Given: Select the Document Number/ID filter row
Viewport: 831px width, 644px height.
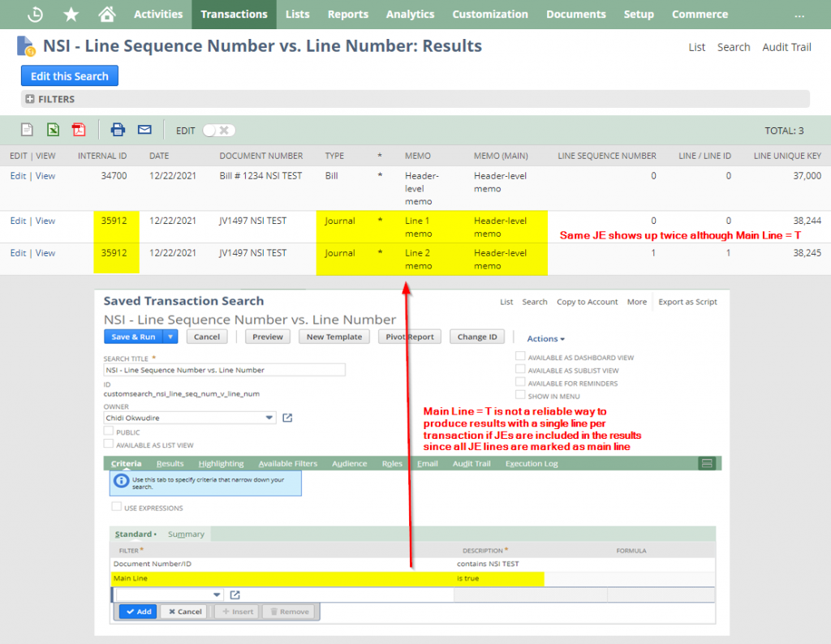Looking at the screenshot, I should [412, 564].
